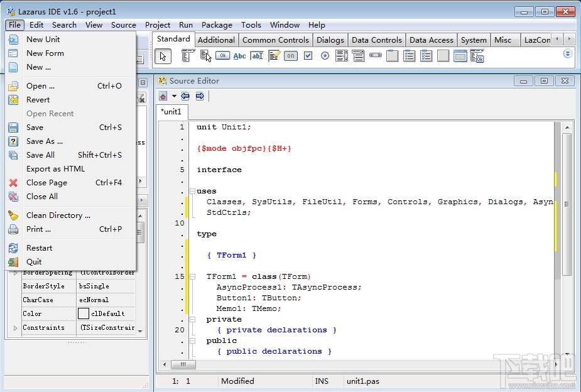581x392 pixels.
Task: Choose the TButton (Ok) component icon
Action: pyautogui.click(x=222, y=55)
